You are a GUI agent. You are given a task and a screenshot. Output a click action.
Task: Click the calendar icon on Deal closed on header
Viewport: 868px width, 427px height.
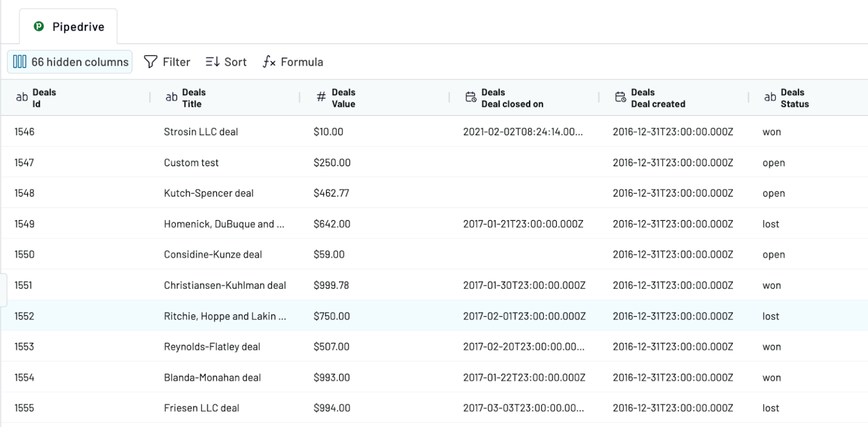tap(471, 96)
